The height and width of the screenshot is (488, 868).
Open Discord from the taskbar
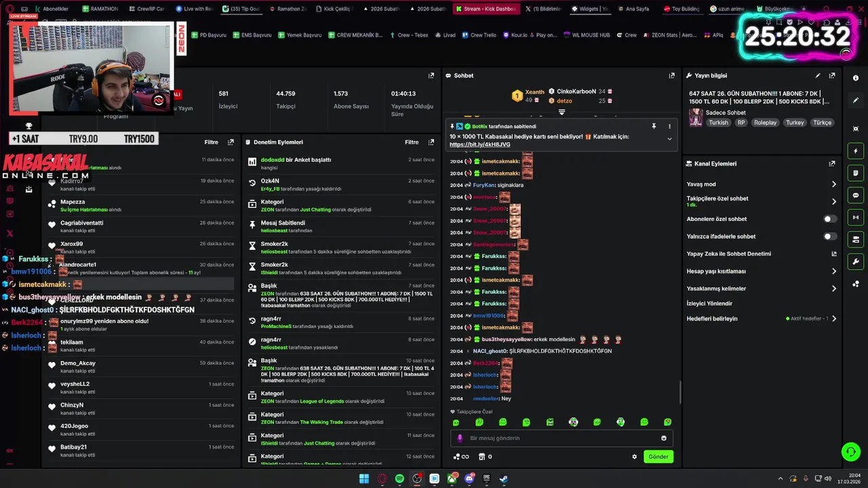[x=469, y=479]
